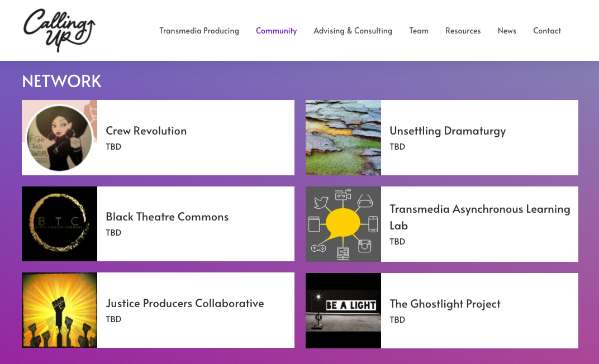599x364 pixels.
Task: Open the Contact page link
Action: (546, 31)
